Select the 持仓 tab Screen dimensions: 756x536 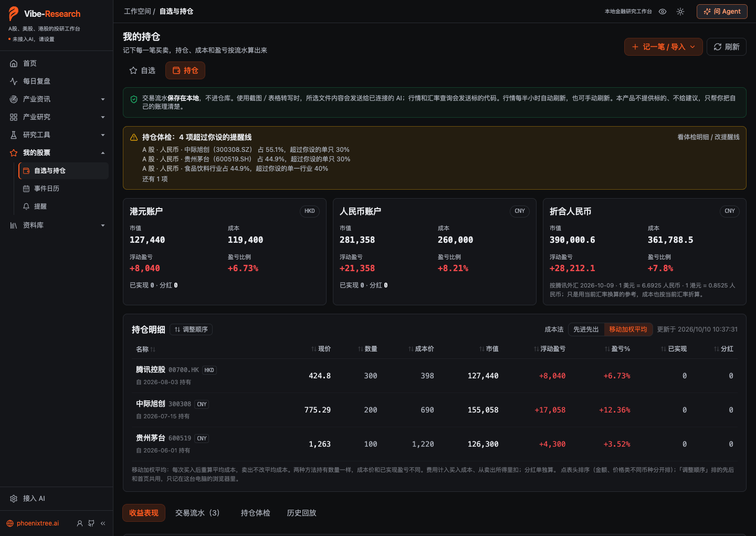click(185, 70)
